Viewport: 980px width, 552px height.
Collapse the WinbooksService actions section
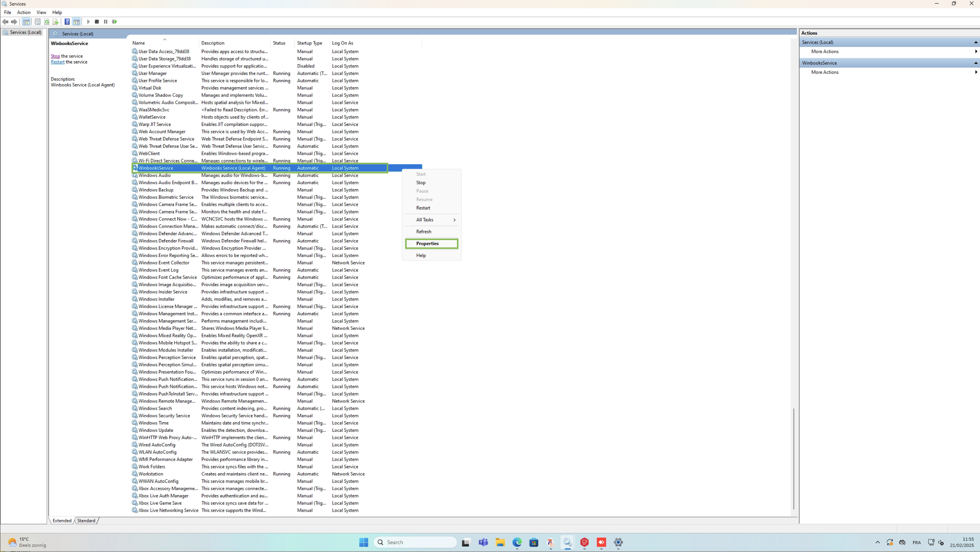coord(976,63)
